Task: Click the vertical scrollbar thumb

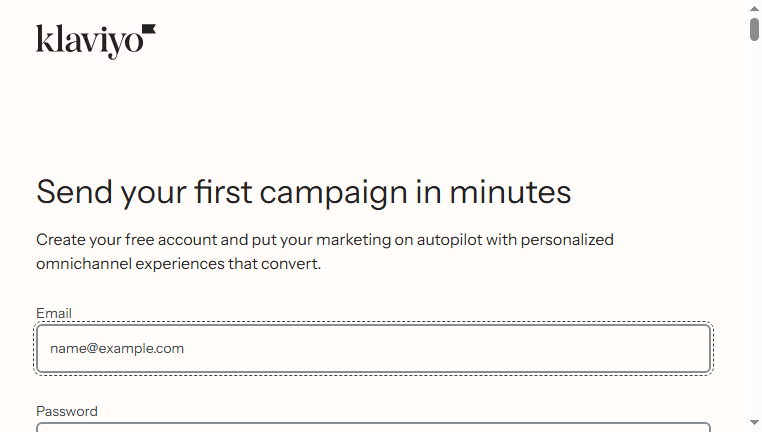Action: (x=754, y=29)
